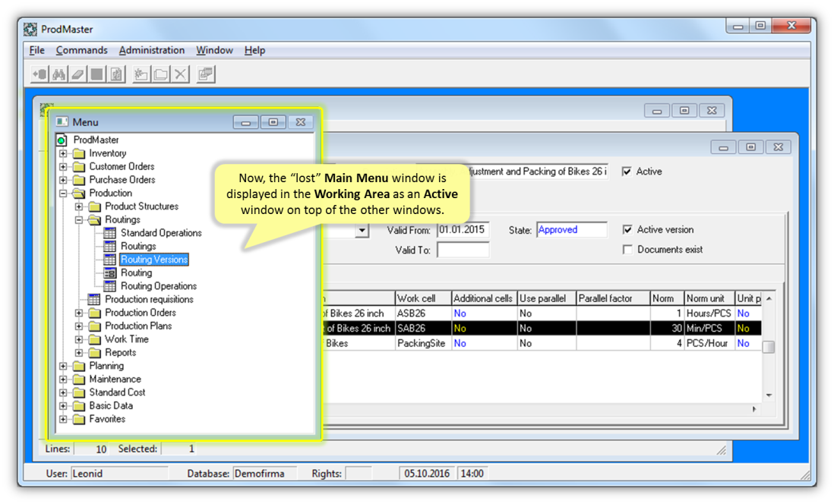Expand the Purchase Orders tree node
Image resolution: width=834 pixels, height=504 pixels.
(63, 180)
